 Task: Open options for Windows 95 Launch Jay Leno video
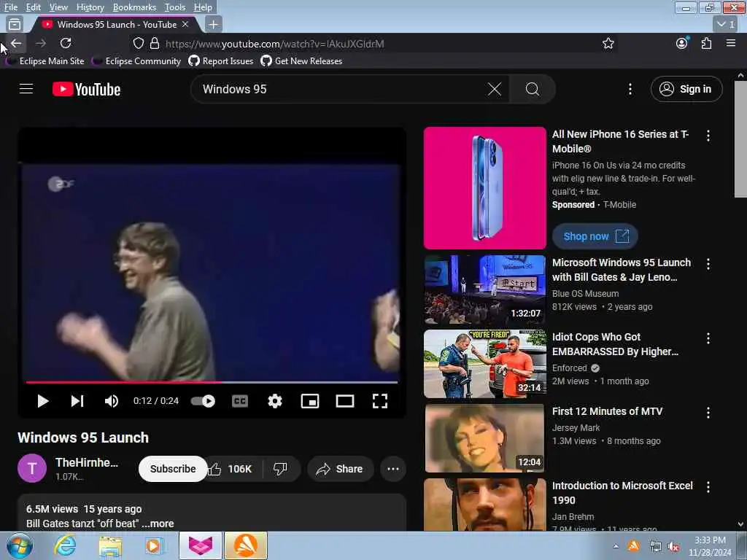pyautogui.click(x=708, y=264)
